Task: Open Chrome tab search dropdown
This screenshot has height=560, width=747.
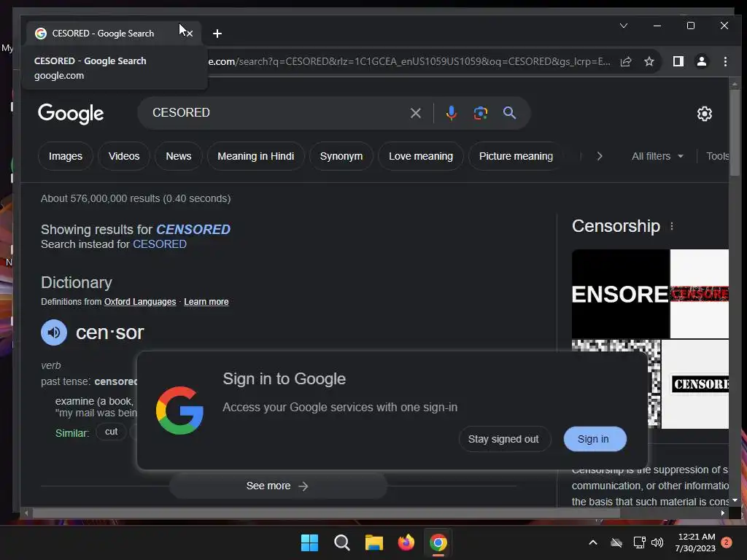Action: click(623, 26)
